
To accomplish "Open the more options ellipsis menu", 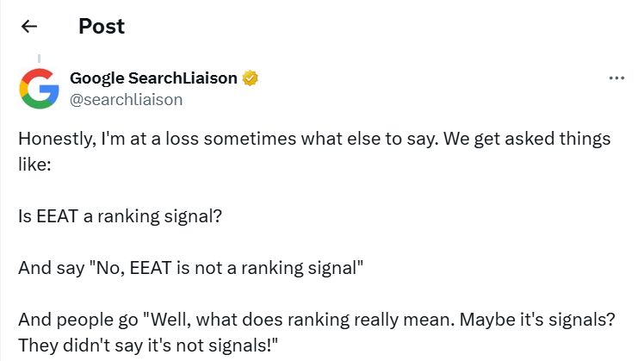I will tap(616, 78).
